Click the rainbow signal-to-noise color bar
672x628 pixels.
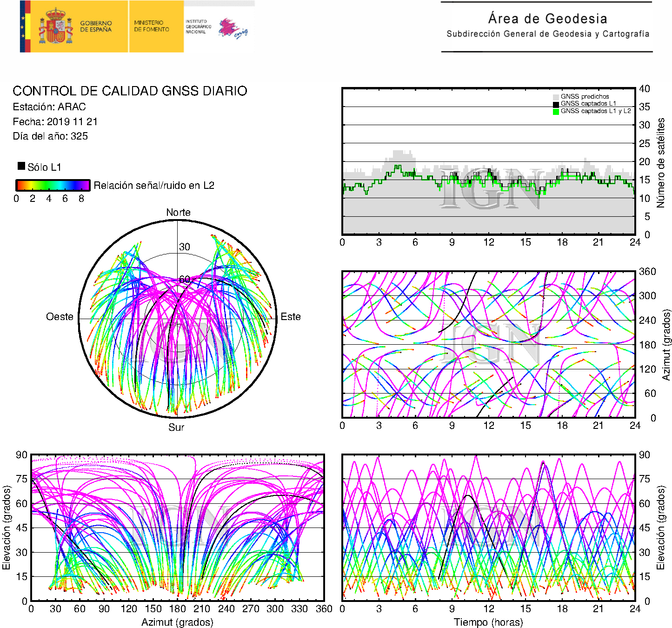tap(53, 185)
